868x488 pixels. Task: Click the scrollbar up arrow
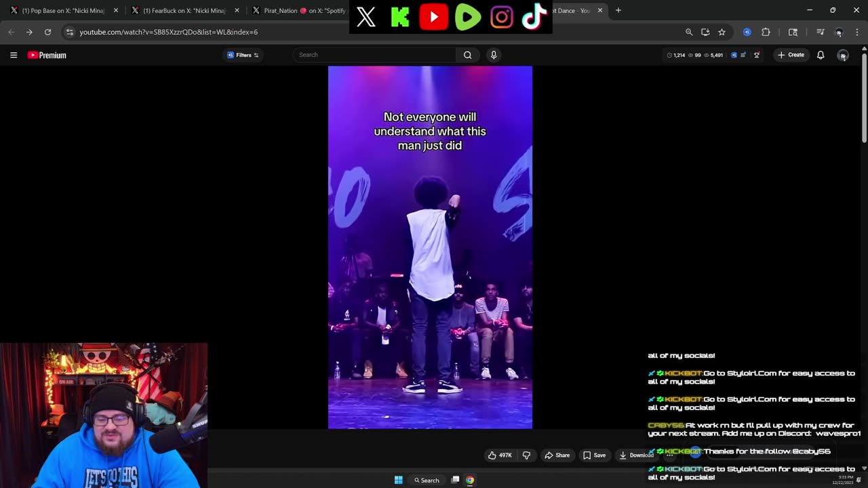coord(864,48)
